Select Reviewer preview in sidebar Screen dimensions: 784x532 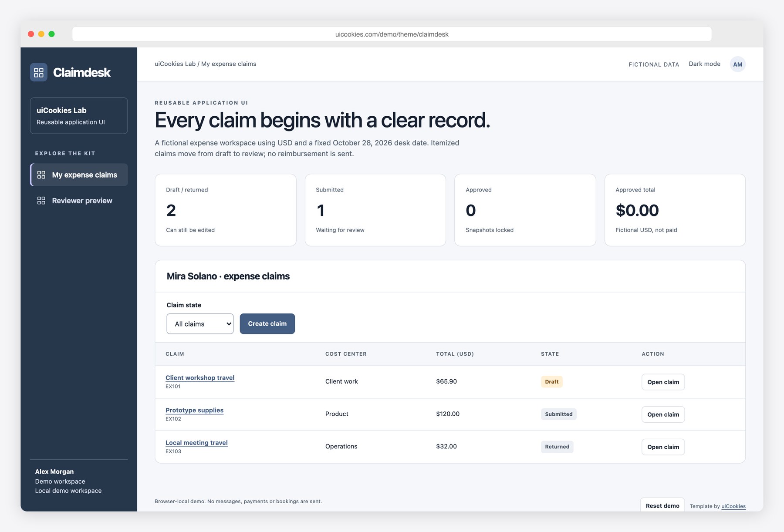pos(79,201)
